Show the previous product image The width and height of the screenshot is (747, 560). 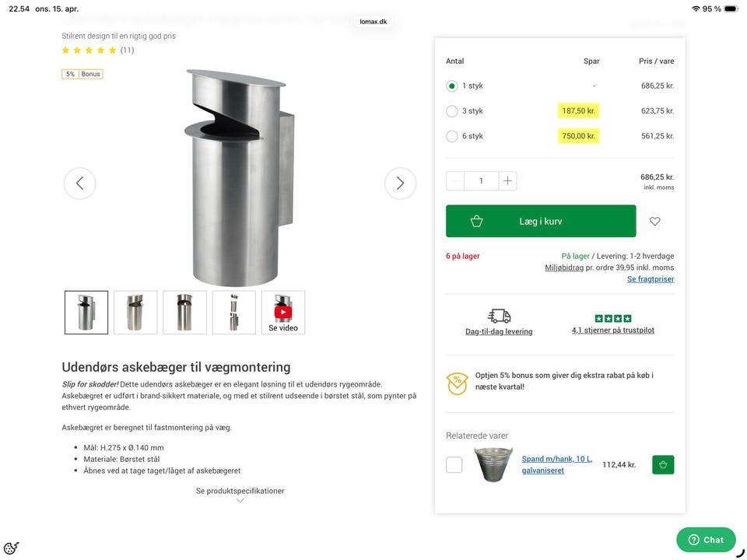pyautogui.click(x=79, y=184)
